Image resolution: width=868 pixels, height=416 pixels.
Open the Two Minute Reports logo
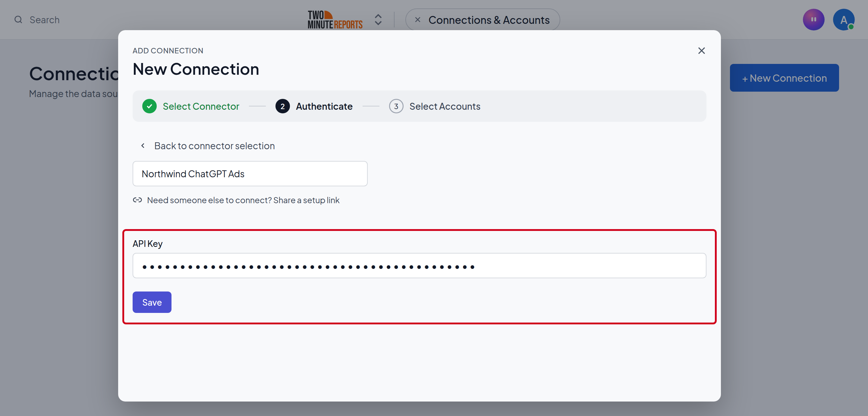point(335,20)
